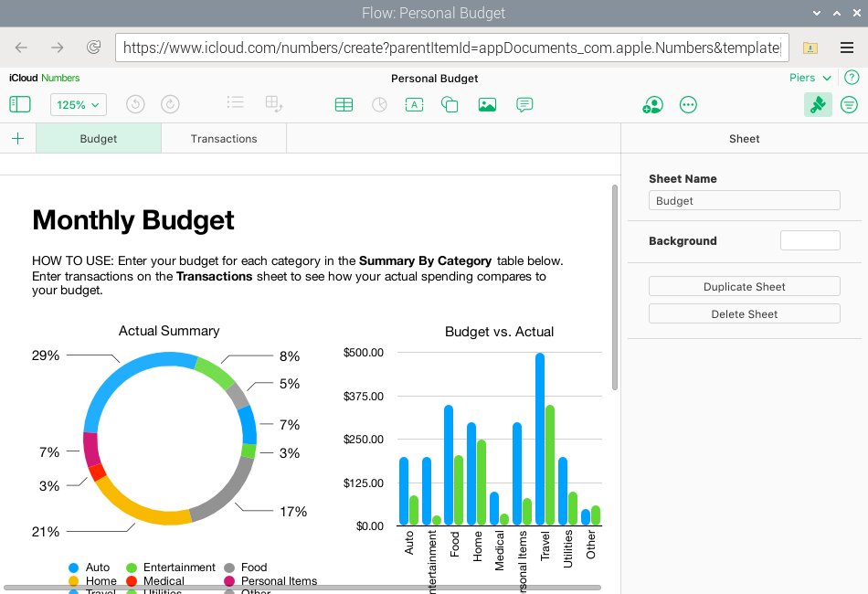Open the 125% zoom dropdown
Screen dimensions: 868x594
coord(78,104)
